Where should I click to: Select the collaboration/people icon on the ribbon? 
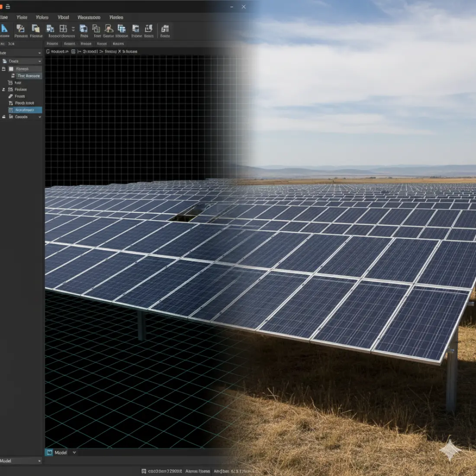tap(108, 29)
